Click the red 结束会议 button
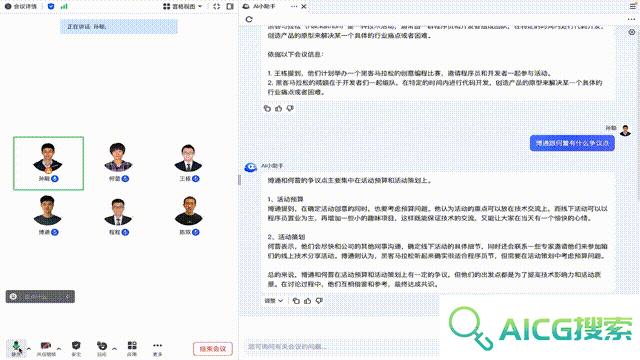Image resolution: width=640 pixels, height=360 pixels. pos(213,349)
